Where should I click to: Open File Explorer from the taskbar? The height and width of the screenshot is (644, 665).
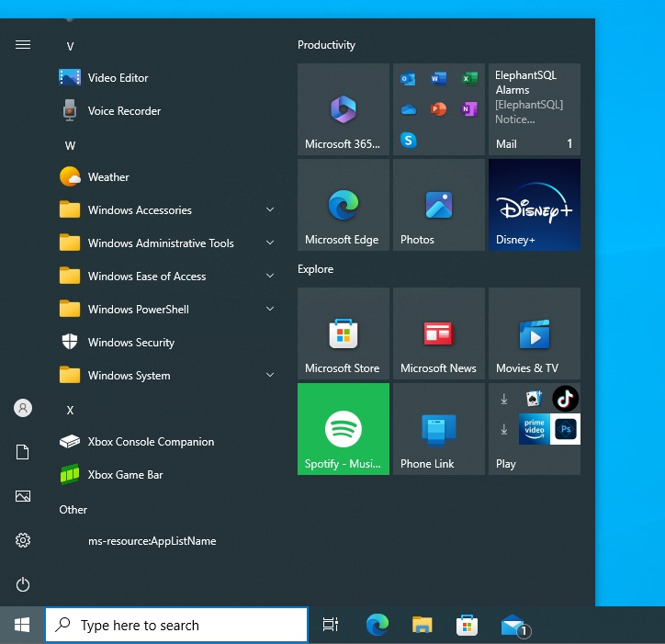(422, 625)
